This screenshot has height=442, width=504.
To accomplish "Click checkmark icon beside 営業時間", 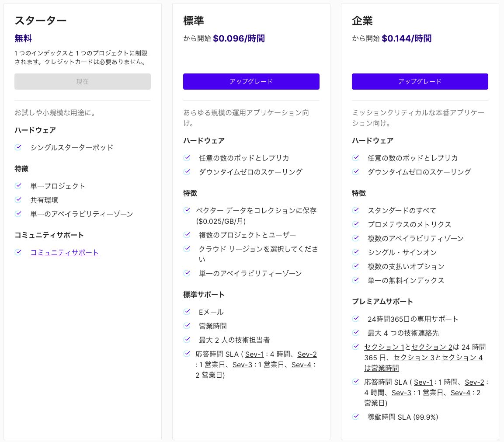I will click(x=187, y=326).
